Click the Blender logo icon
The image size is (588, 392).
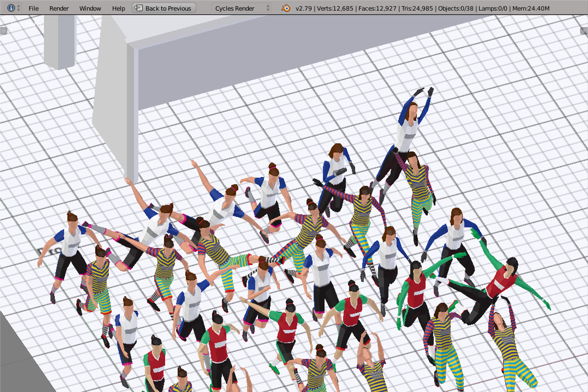285,8
